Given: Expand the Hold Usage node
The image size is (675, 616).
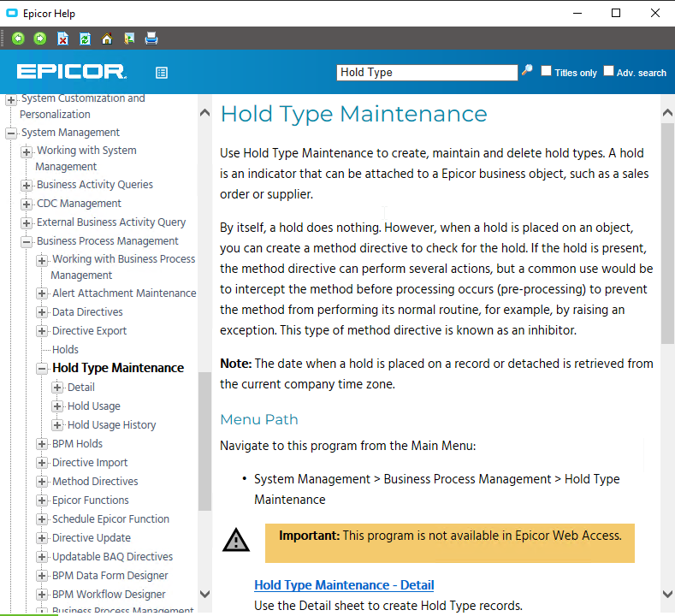Looking at the screenshot, I should click(57, 406).
